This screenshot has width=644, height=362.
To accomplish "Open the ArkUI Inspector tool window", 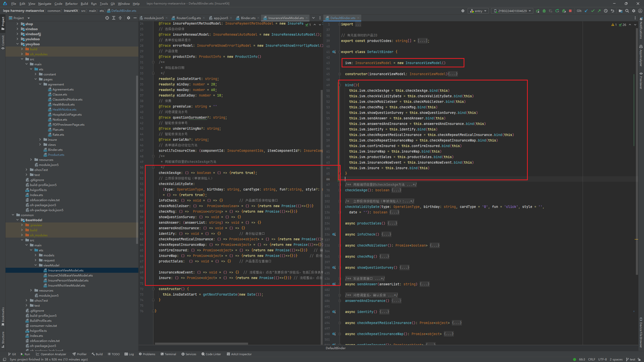I will point(239,354).
